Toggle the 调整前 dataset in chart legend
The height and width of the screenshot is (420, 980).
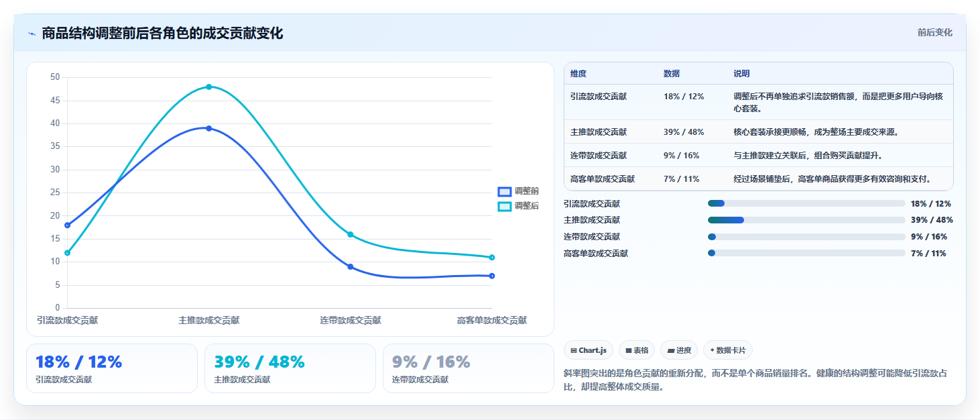pyautogui.click(x=518, y=191)
